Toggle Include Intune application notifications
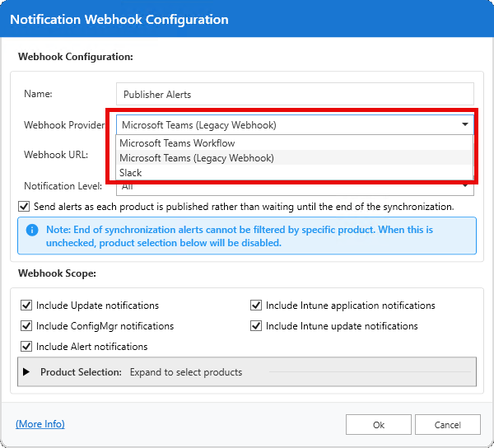This screenshot has height=448, width=494. coord(256,306)
